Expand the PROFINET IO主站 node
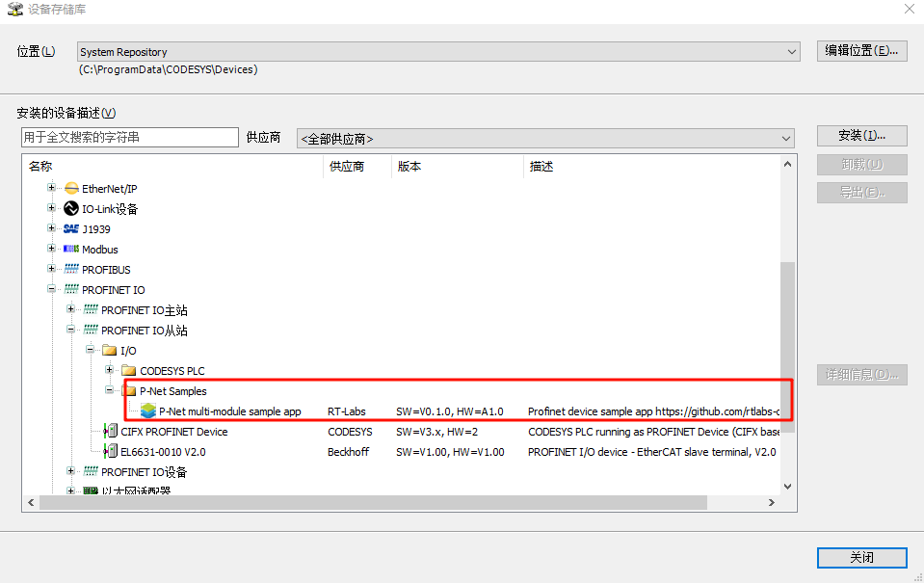This screenshot has height=583, width=924. [71, 310]
